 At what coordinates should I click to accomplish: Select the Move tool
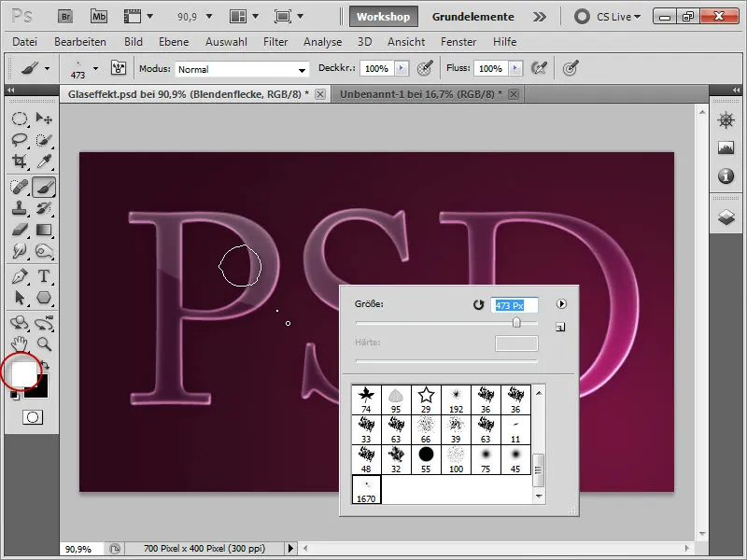click(x=44, y=119)
